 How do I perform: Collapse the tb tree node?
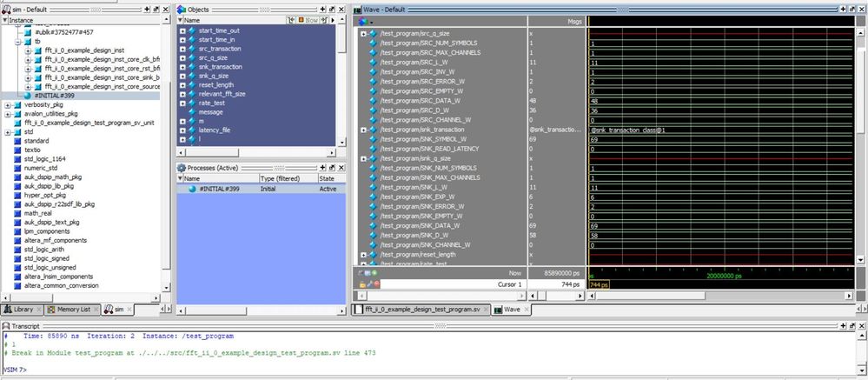click(18, 41)
